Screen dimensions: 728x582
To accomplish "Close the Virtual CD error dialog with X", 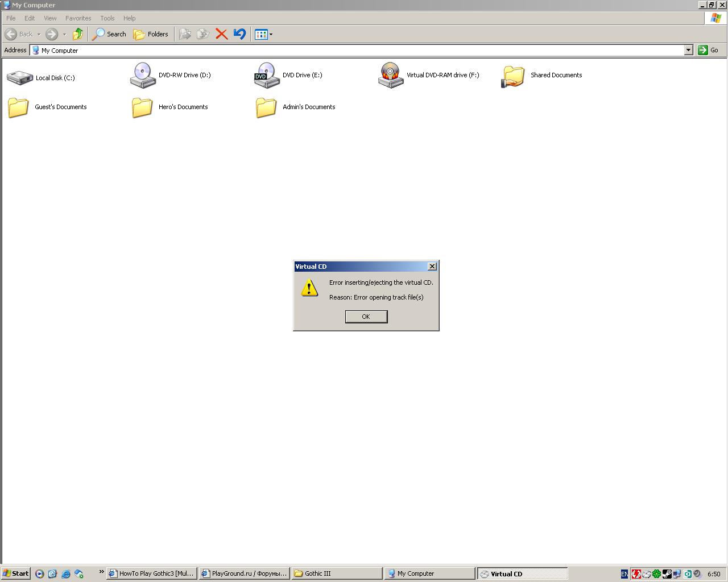I will (x=432, y=267).
